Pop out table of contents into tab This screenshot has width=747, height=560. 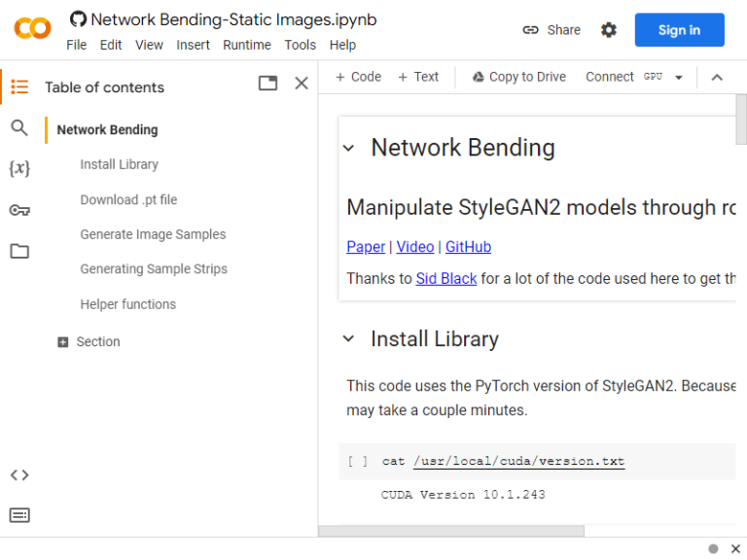tap(267, 83)
